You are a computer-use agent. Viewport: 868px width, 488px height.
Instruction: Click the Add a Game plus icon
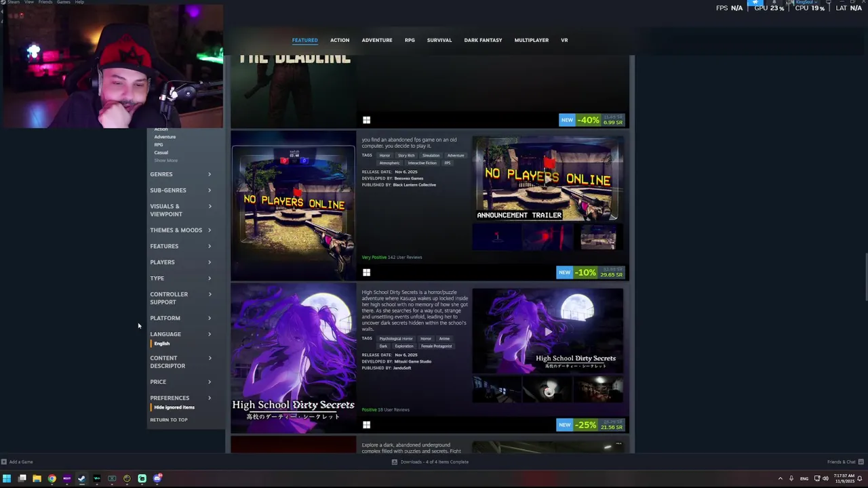pyautogui.click(x=4, y=462)
